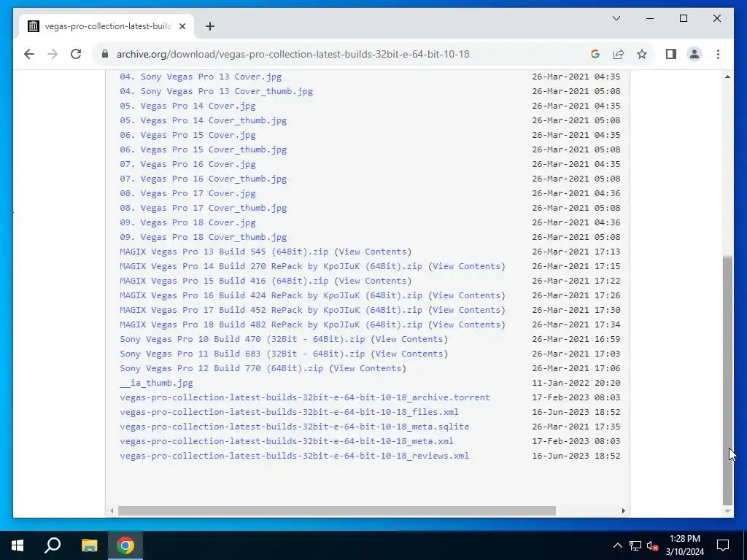Open the browser side panel
Image resolution: width=747 pixels, height=560 pixels.
point(671,54)
